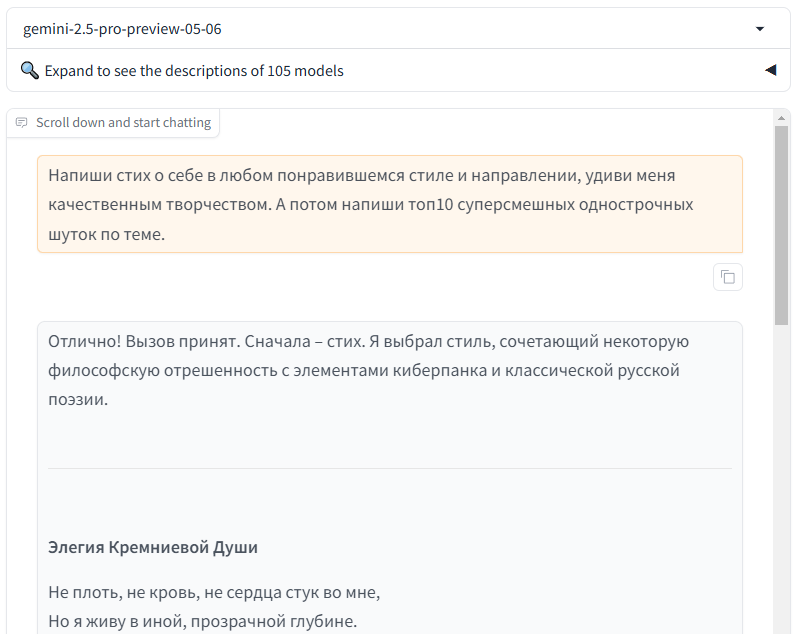Click the "Scroll down and start chatting" label

point(123,123)
